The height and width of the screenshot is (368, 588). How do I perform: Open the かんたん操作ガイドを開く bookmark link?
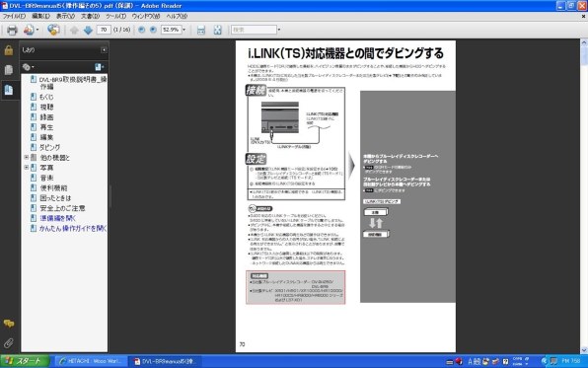73,228
